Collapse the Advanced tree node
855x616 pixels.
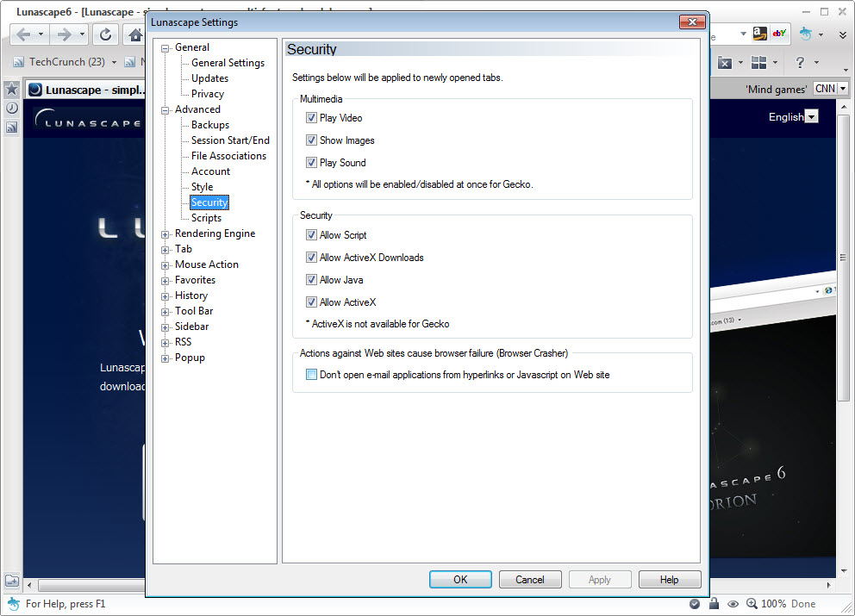165,110
